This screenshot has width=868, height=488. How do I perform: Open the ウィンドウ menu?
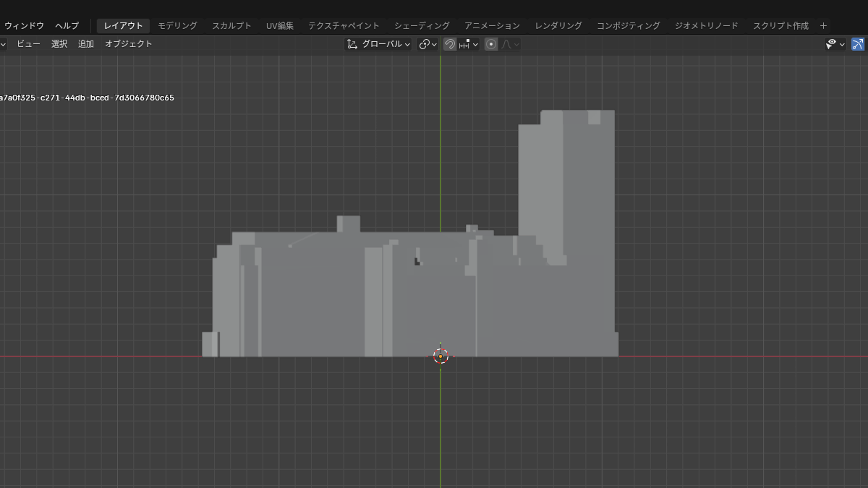(24, 26)
